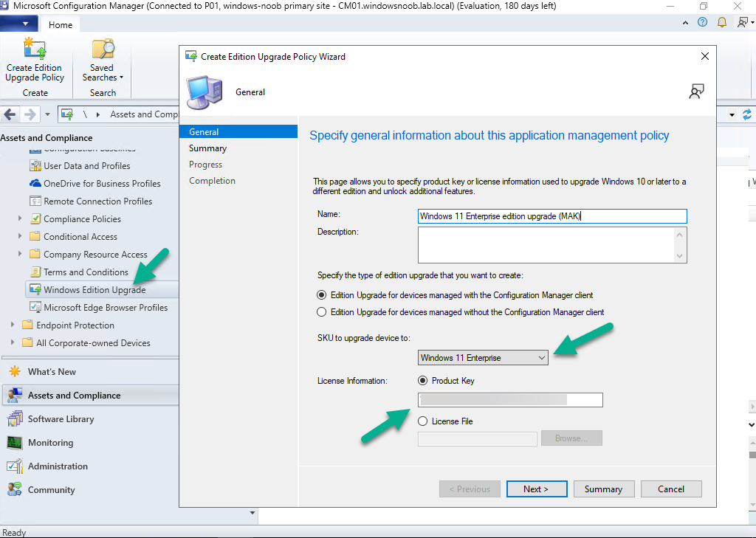Choose the License File option
Image resolution: width=756 pixels, height=538 pixels.
click(x=423, y=421)
